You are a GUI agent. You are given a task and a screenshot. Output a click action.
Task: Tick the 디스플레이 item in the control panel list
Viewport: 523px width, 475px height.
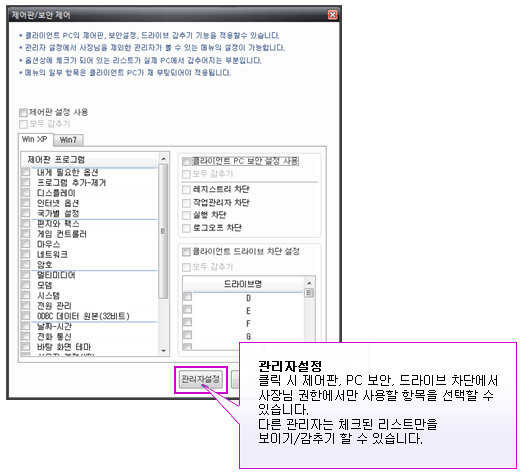[26, 193]
